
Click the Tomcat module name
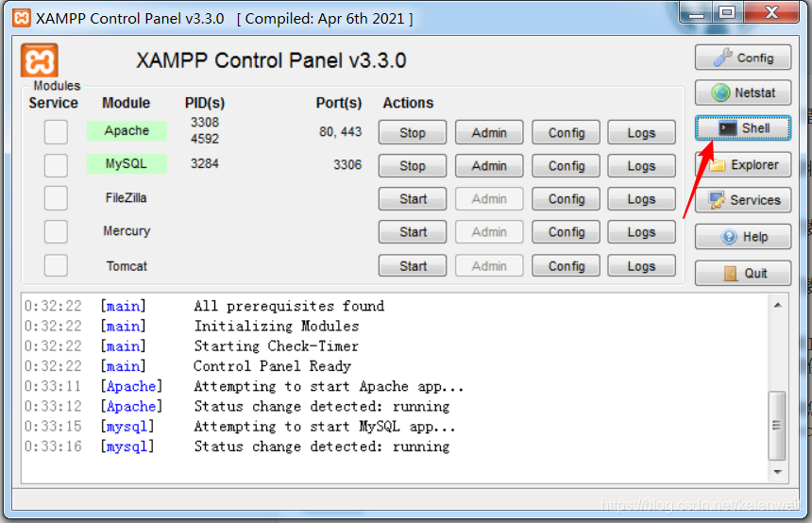(x=127, y=266)
